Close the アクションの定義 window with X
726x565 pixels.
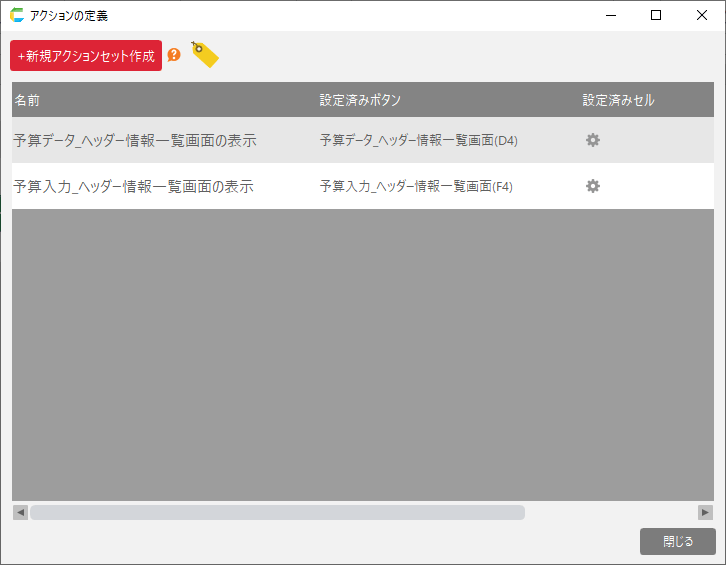coord(702,15)
